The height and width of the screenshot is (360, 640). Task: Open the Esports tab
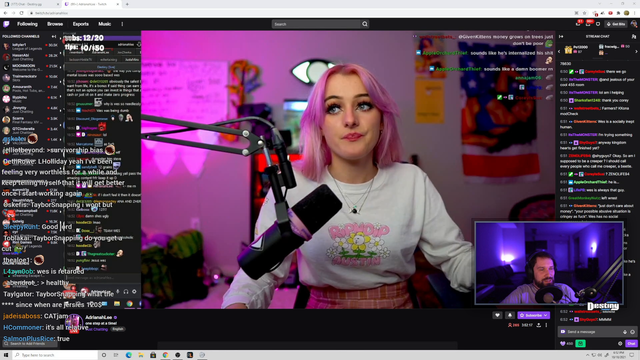point(81,24)
